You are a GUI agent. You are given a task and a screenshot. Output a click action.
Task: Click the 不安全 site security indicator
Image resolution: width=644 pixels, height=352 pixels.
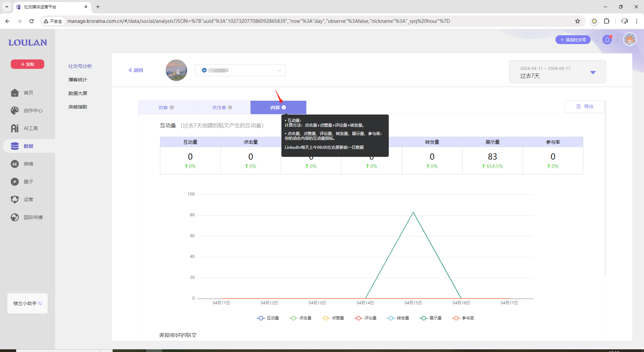click(53, 21)
